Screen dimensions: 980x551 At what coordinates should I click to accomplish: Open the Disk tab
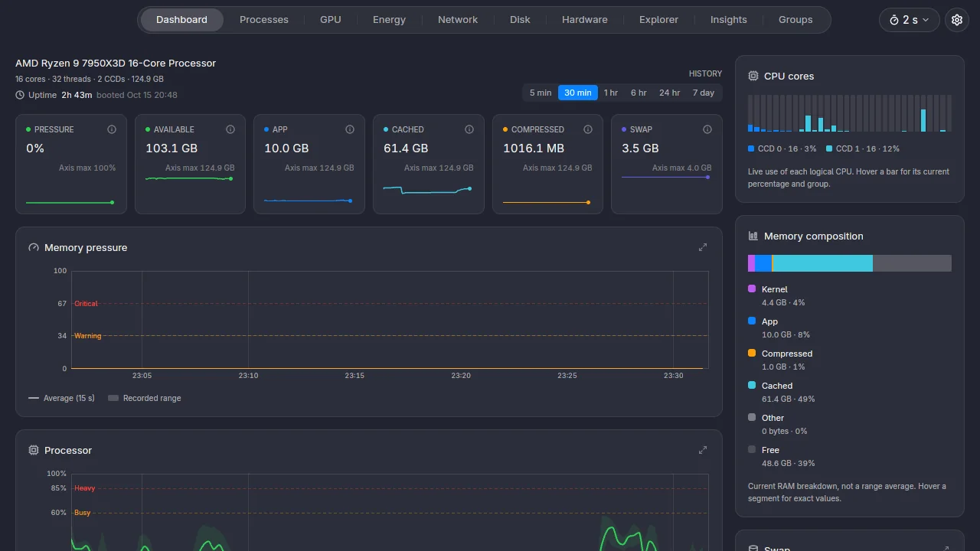[x=520, y=20]
